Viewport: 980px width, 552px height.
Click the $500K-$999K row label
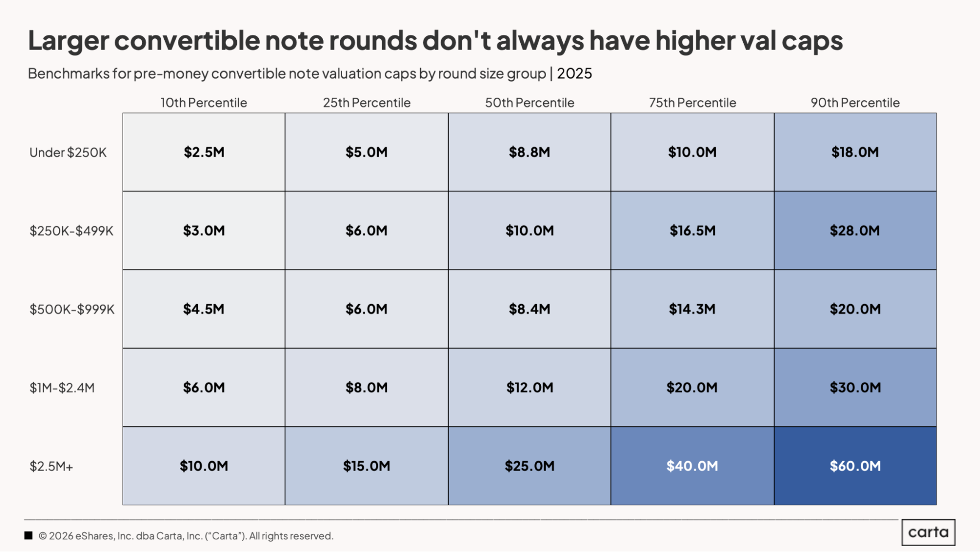tap(72, 309)
